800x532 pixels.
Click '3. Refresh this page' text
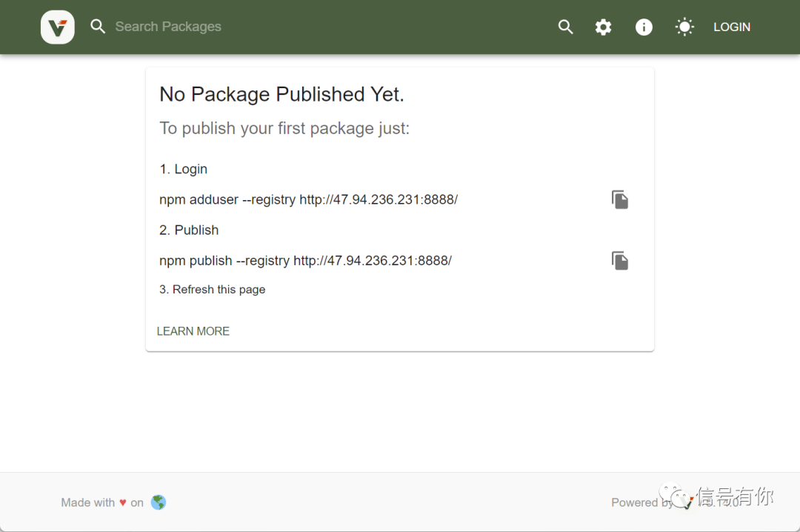coord(213,290)
